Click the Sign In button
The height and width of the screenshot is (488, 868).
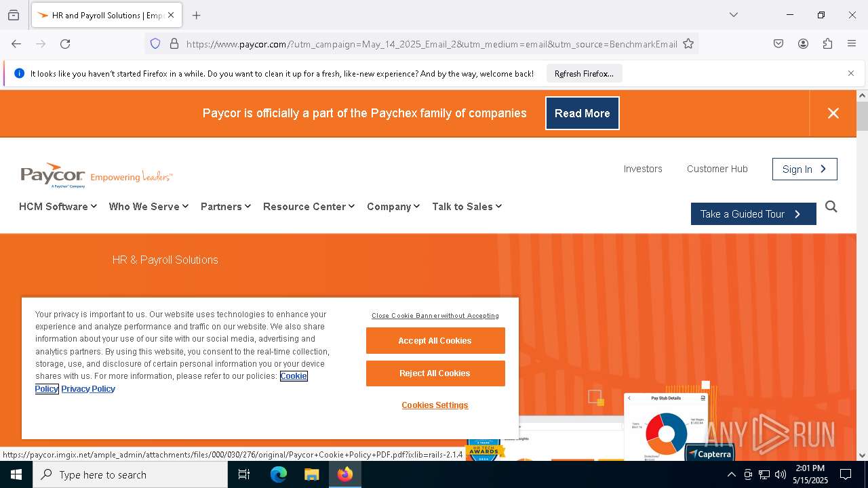coord(805,169)
